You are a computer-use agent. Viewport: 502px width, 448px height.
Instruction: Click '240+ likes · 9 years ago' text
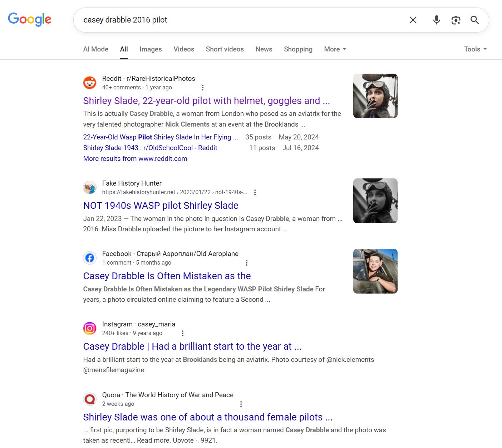coord(132,333)
